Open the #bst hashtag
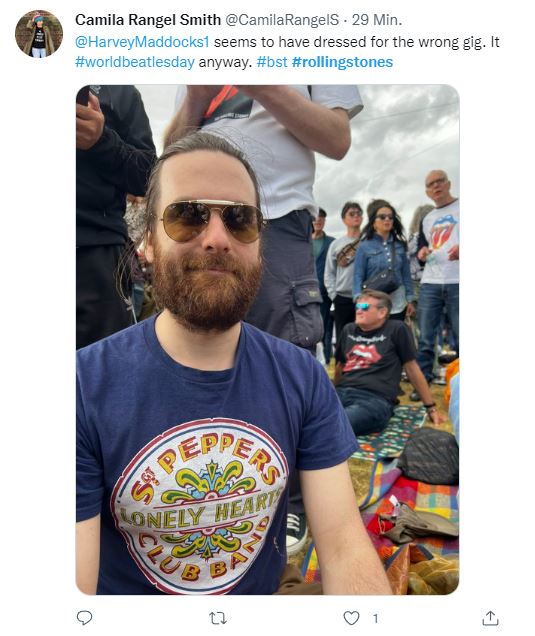 (x=272, y=62)
